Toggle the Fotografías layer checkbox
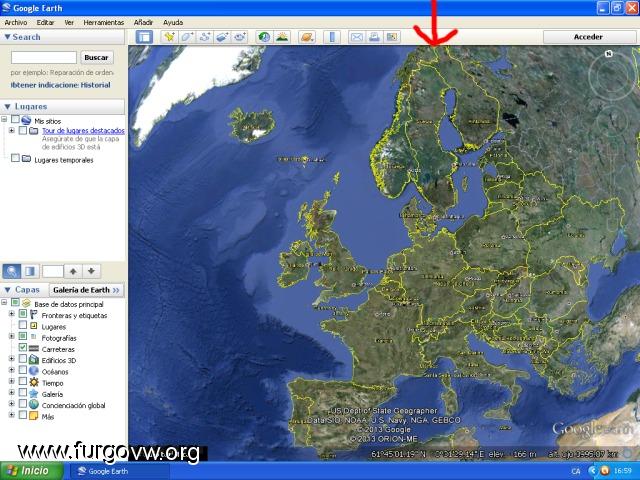The image size is (640, 480). coord(23,336)
